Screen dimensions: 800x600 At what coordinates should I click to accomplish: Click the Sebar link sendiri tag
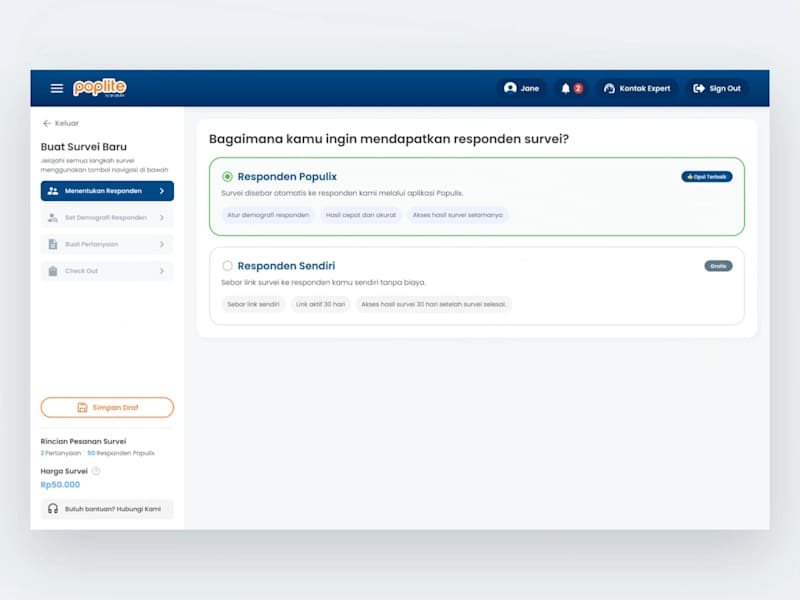click(x=253, y=305)
